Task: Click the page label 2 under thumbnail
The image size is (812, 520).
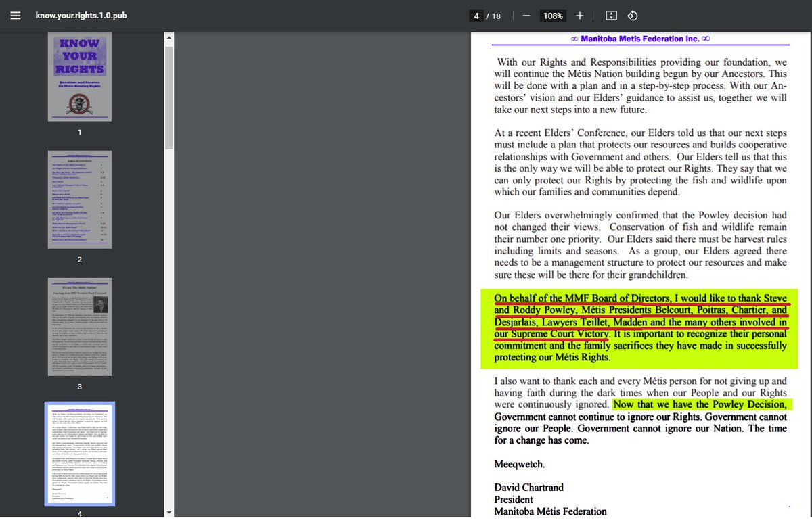Action: [x=79, y=260]
